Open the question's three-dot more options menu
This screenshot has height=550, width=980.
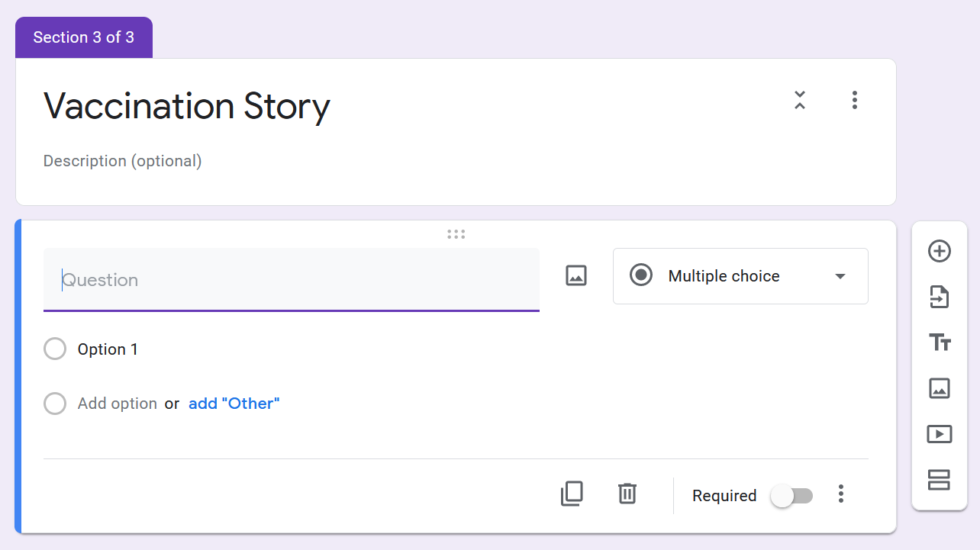point(840,494)
